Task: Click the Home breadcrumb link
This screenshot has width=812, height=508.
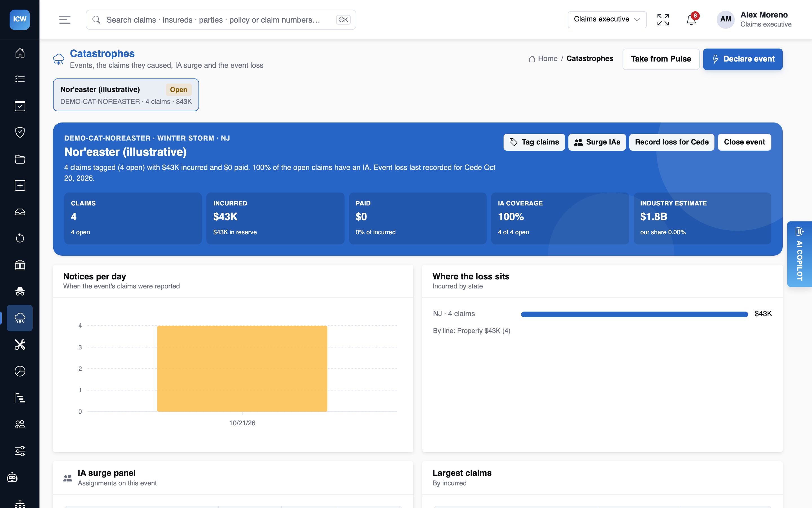Action: click(543, 58)
